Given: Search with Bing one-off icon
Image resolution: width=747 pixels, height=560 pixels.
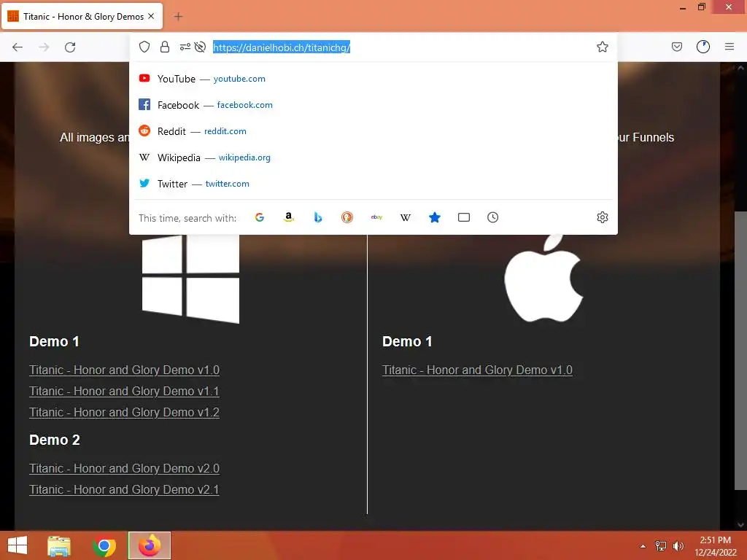Looking at the screenshot, I should (x=318, y=217).
